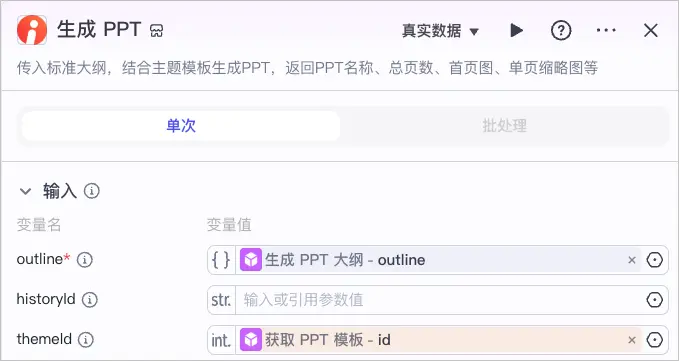Click the 生成 PPT title text

99,30
